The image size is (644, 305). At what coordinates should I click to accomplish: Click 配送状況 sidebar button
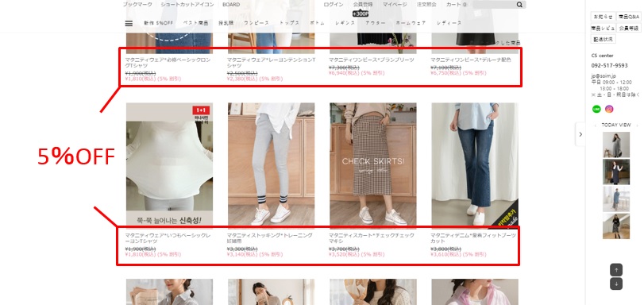coord(603,39)
